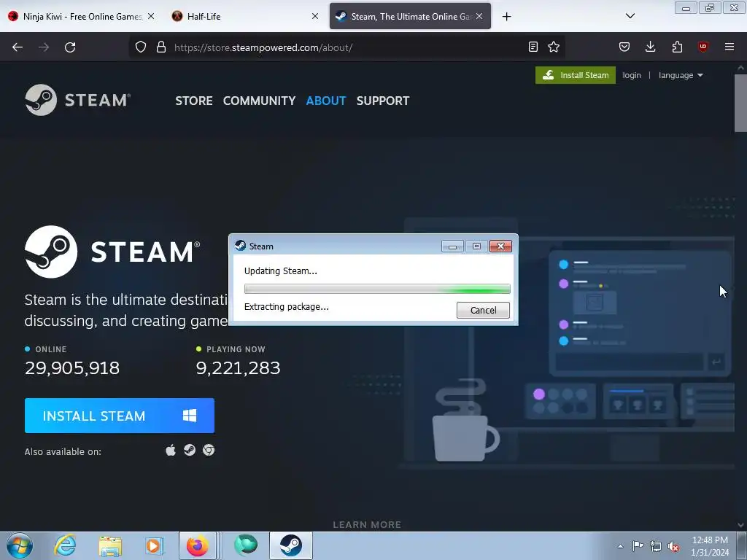Click the Steam logo in the header
This screenshot has width=747, height=560.
pyautogui.click(x=77, y=100)
